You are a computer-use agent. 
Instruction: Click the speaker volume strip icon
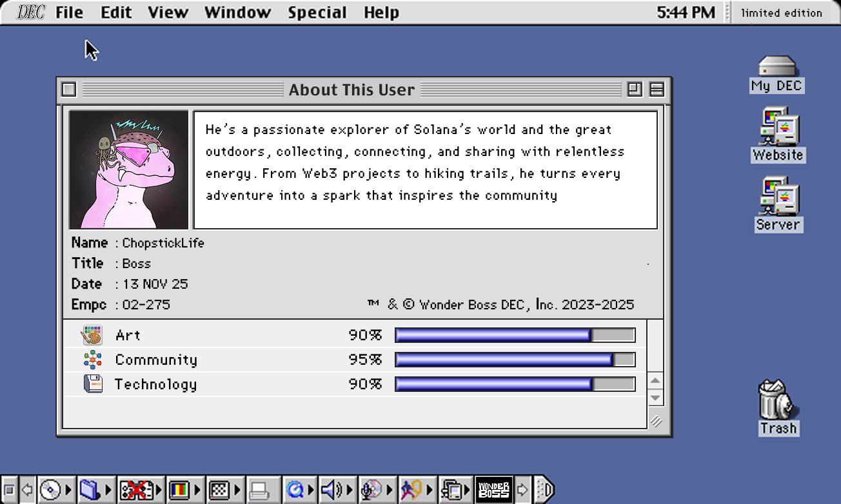[331, 490]
